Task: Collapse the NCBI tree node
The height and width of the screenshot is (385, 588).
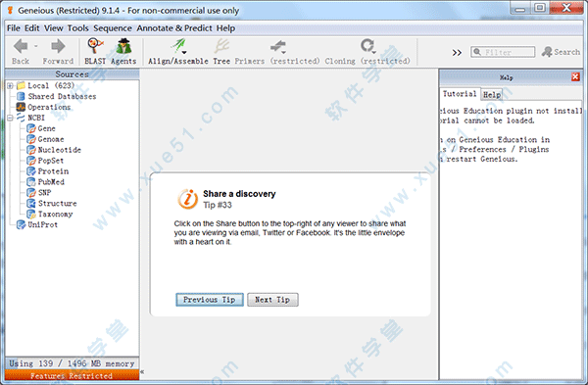Action: (10, 118)
